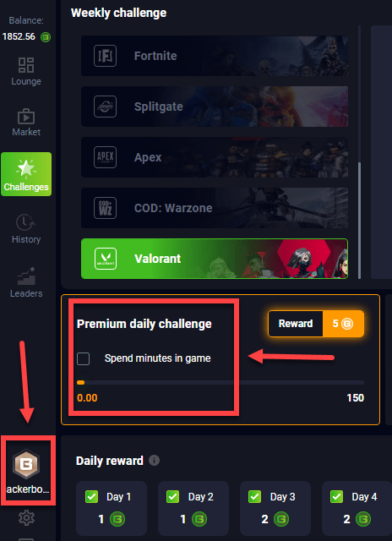Click the weekly challenge list scrollbar
Viewport: 392px width, 541px height.
[x=358, y=221]
